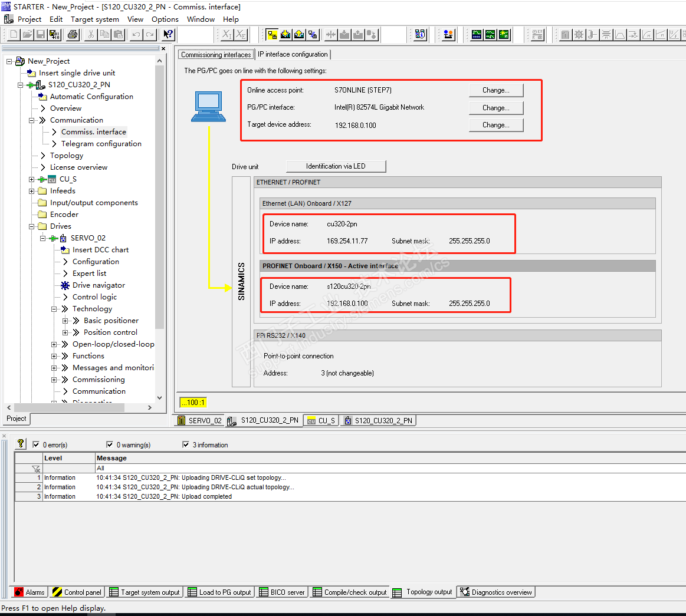Select Expert list in tree
686x616 pixels.
tap(89, 274)
